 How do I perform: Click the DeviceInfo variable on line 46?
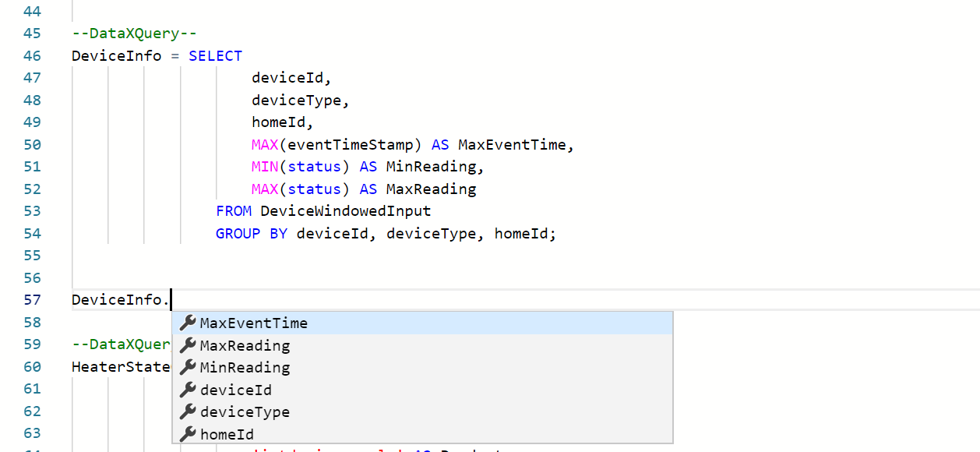pyautogui.click(x=117, y=56)
